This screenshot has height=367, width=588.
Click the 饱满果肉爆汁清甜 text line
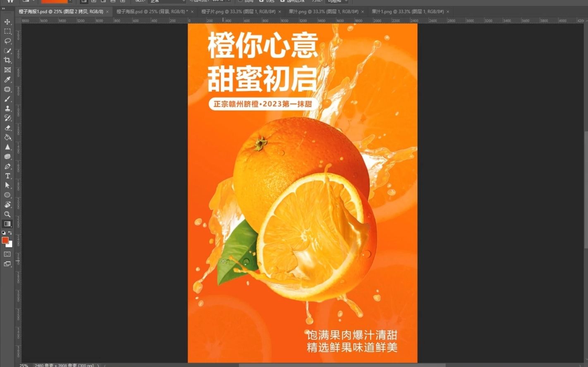click(x=352, y=334)
